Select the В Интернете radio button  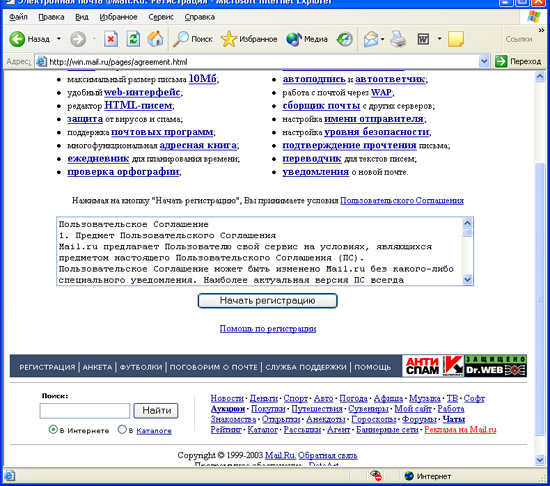coord(53,429)
